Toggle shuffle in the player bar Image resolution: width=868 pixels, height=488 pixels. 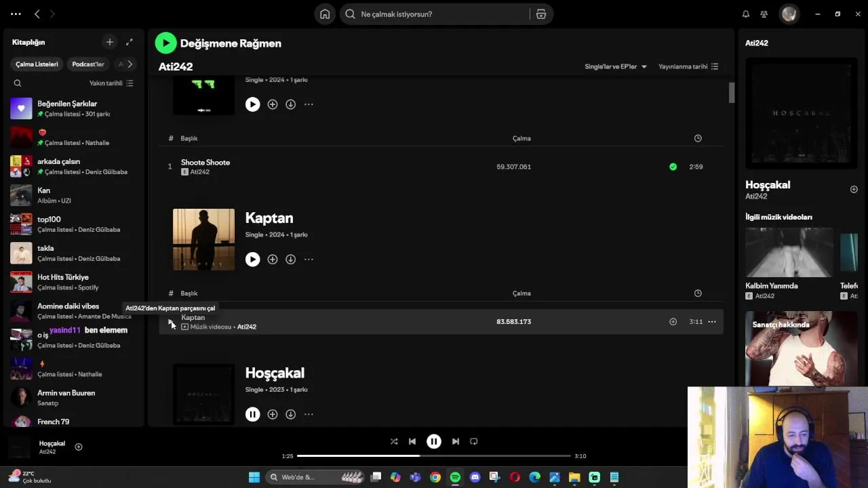[x=394, y=441]
